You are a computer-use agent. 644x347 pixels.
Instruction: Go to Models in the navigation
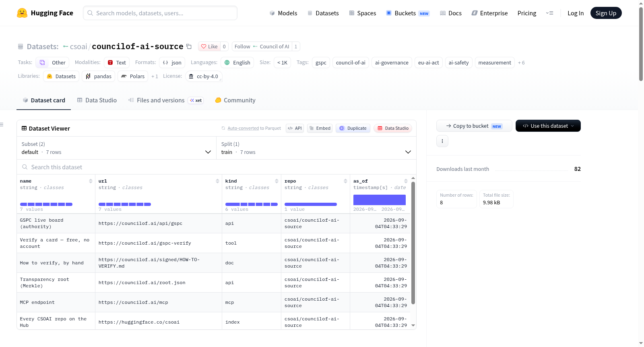click(283, 13)
